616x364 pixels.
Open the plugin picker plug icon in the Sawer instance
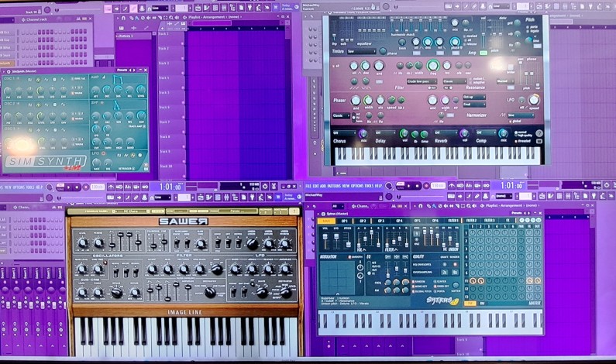click(x=252, y=197)
